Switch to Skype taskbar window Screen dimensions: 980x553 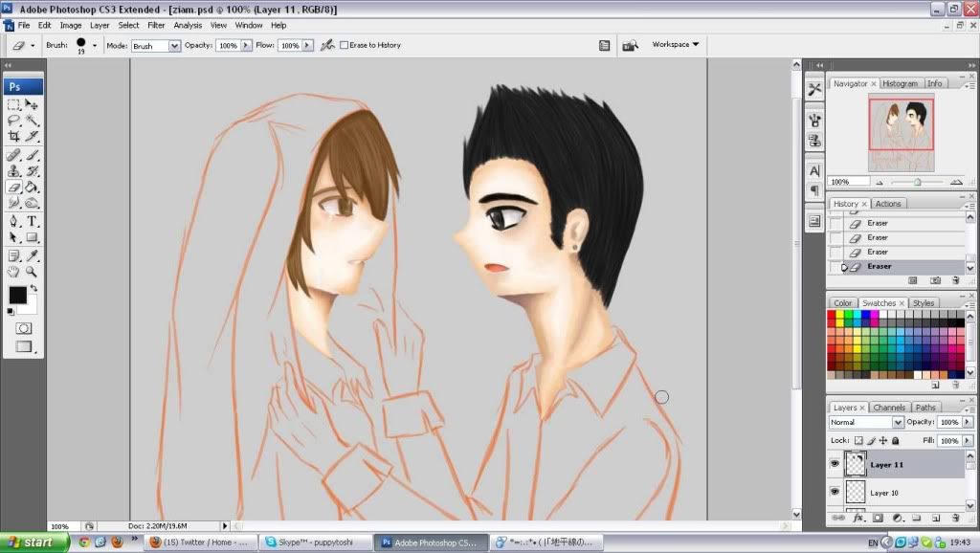point(316,542)
